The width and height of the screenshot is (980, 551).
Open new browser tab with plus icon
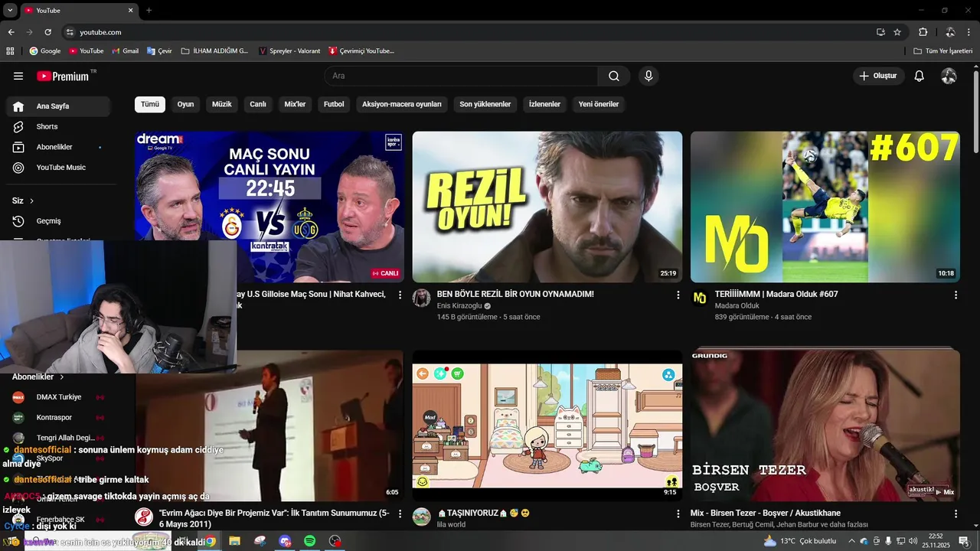(149, 11)
